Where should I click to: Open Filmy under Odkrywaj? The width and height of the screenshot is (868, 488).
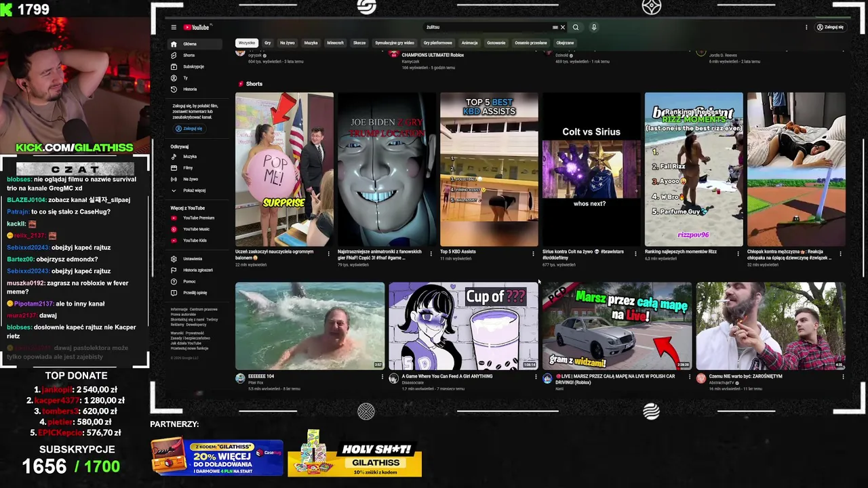pyautogui.click(x=195, y=167)
